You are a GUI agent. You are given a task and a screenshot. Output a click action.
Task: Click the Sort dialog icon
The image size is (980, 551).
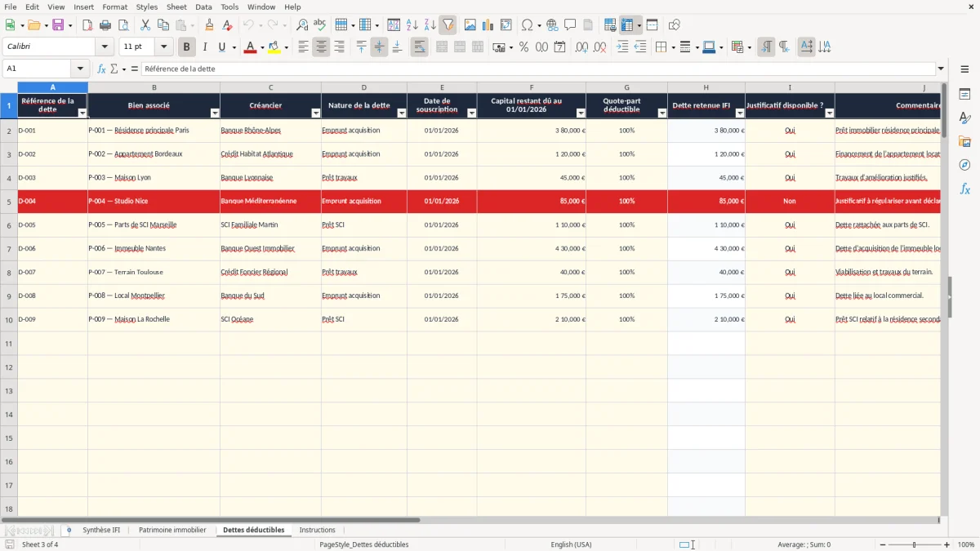(x=394, y=25)
